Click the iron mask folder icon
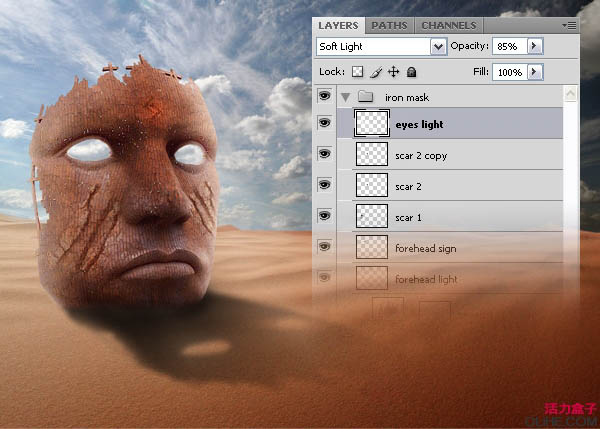The height and width of the screenshot is (429, 600). click(x=365, y=96)
